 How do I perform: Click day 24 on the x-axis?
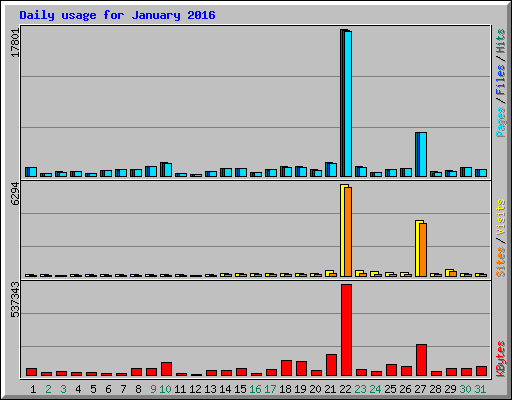(375, 389)
